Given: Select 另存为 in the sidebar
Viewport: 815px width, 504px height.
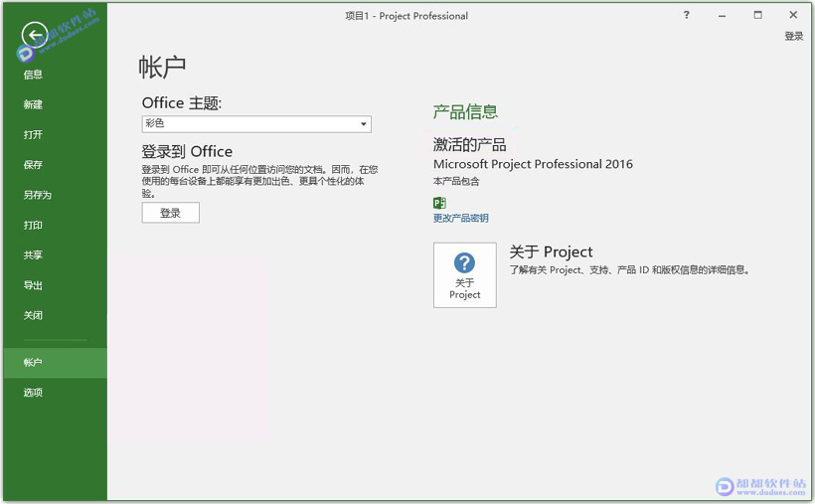Looking at the screenshot, I should click(x=38, y=195).
